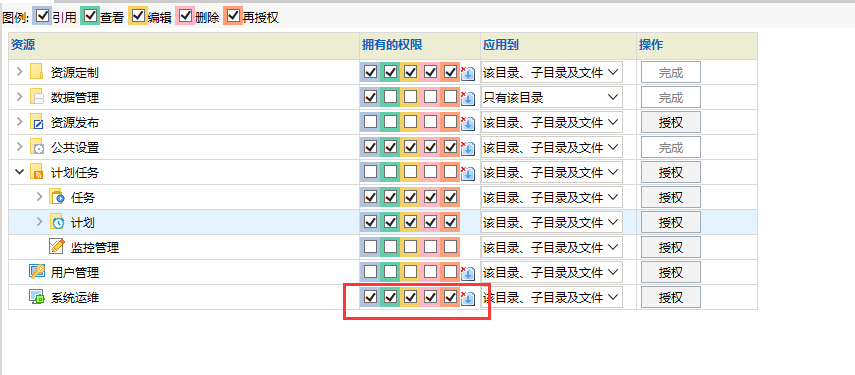Click the 删除 legend checkbox swatch
The image size is (855, 375).
click(x=186, y=16)
